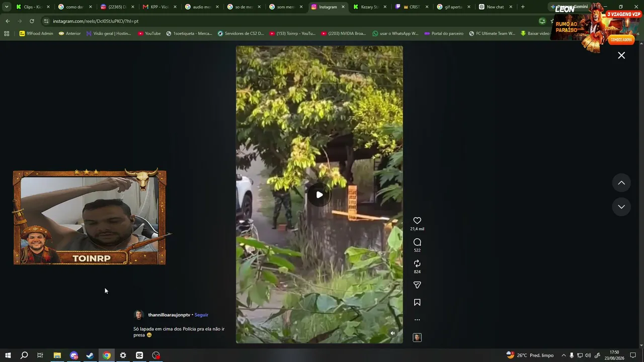The image size is (644, 362).
Task: Repost the reel using the repost icon
Action: [417, 263]
